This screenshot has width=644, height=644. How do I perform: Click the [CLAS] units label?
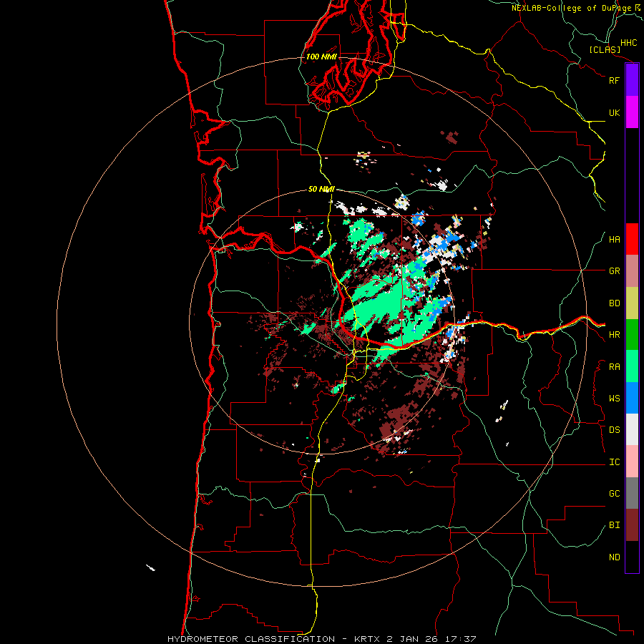coord(605,50)
